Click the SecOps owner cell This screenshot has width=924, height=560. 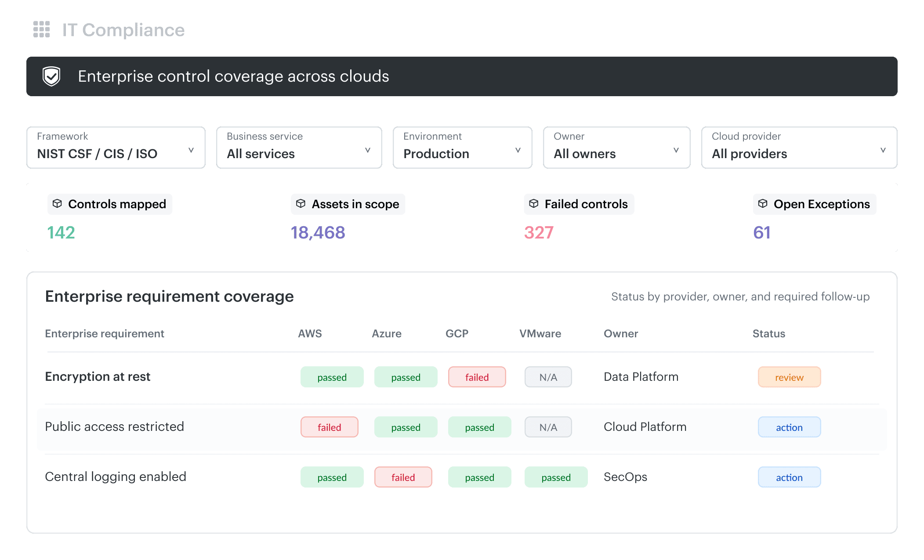(625, 477)
